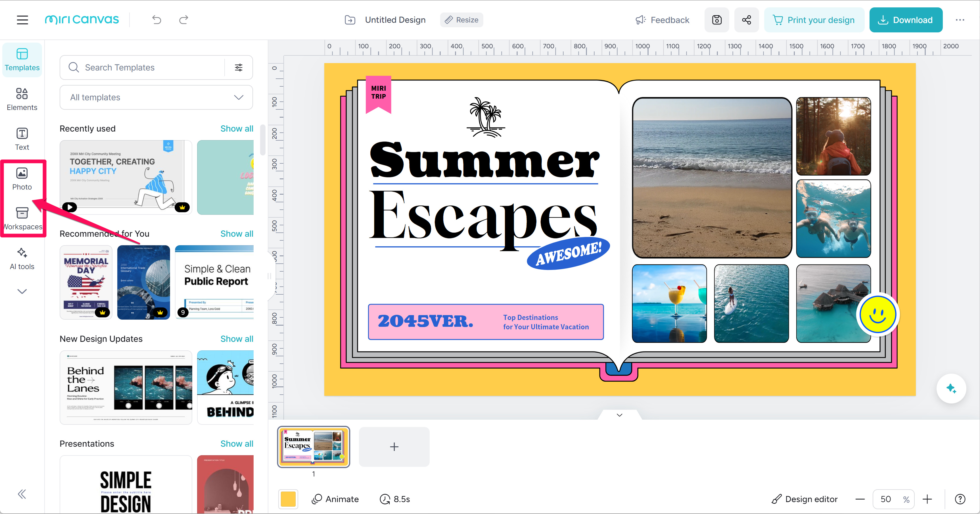This screenshot has width=980, height=514.
Task: Open the help question mark icon
Action: pyautogui.click(x=960, y=499)
